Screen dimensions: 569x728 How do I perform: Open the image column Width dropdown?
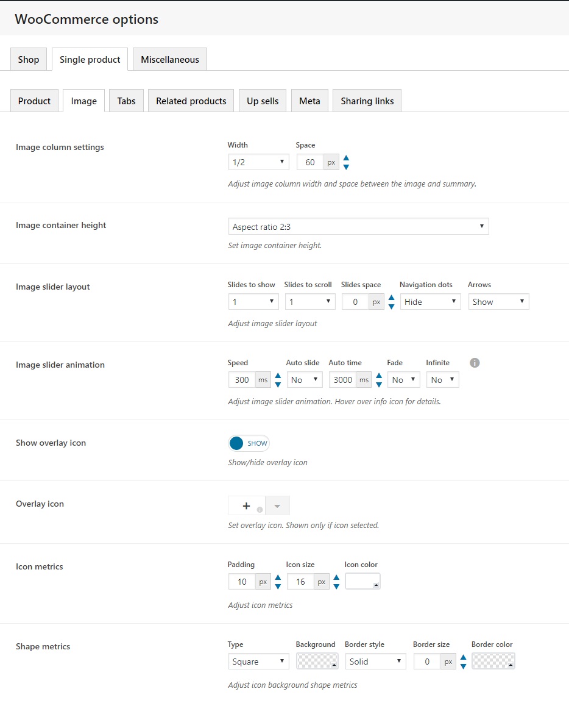click(258, 162)
